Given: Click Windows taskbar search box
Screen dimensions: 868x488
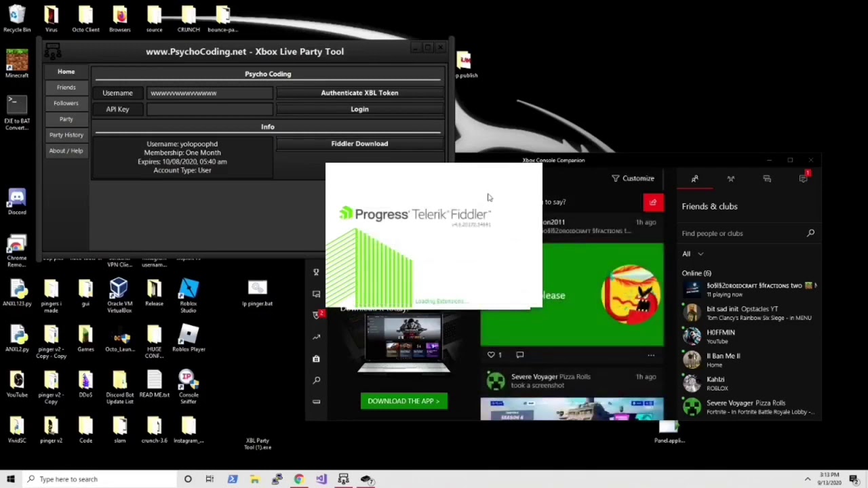Looking at the screenshot, I should [x=100, y=479].
